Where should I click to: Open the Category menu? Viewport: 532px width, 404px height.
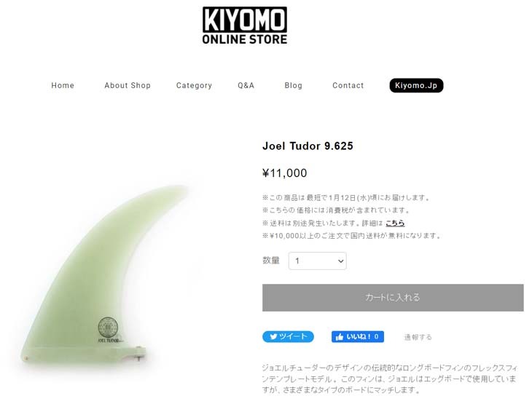tap(194, 85)
